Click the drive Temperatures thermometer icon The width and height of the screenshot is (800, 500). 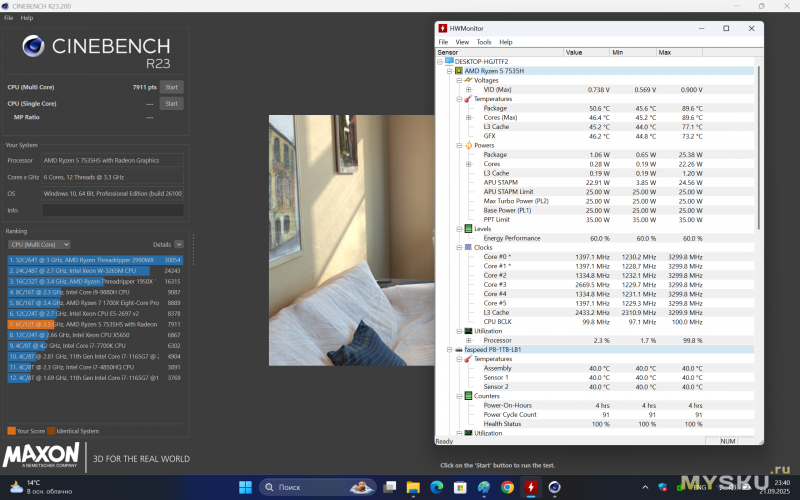(468, 359)
